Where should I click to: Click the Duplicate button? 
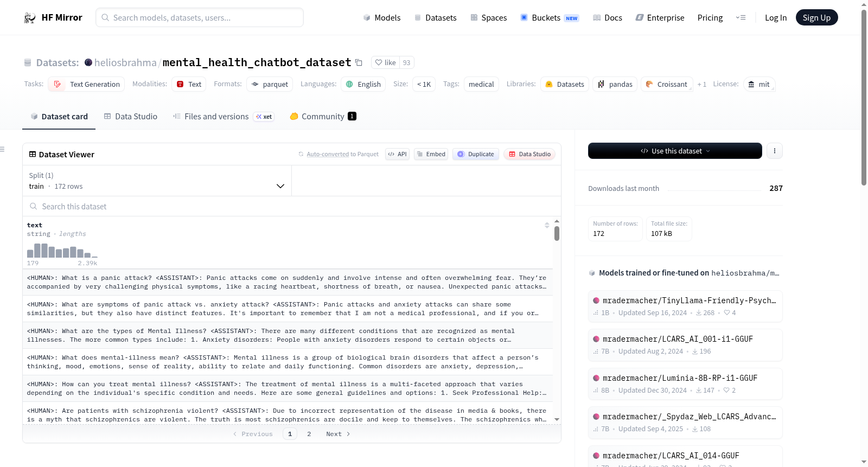tap(476, 154)
